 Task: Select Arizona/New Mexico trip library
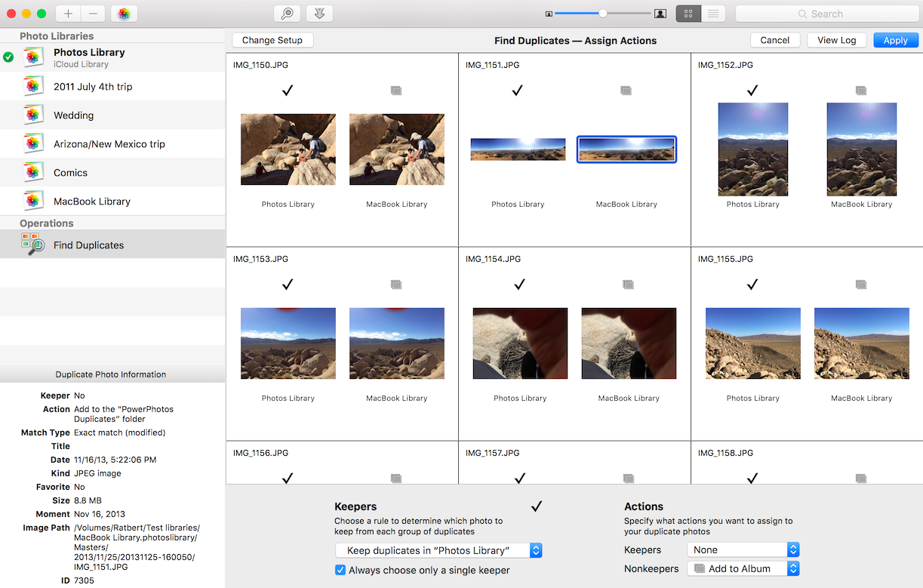(112, 143)
